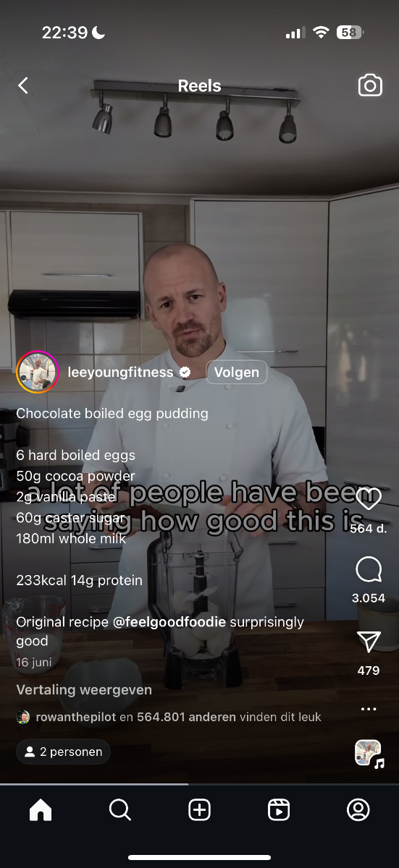Open the leeyoungfitness profile picture
Viewport: 399px width, 868px height.
[38, 373]
